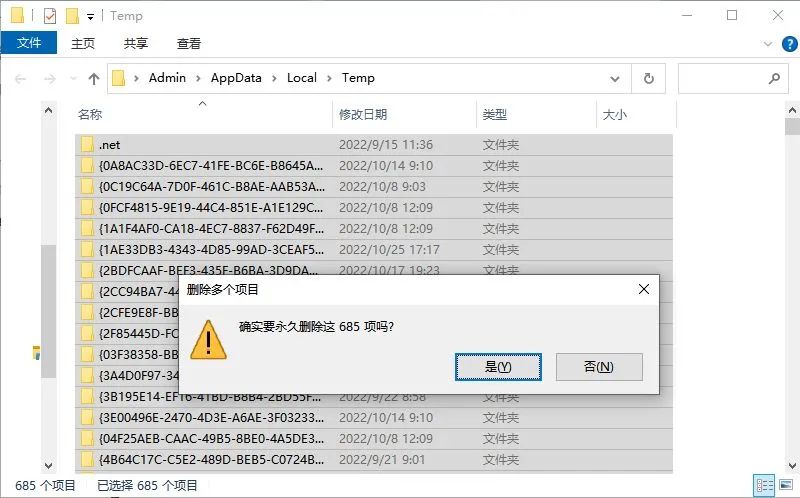Go up one folder level
Image resolution: width=800 pixels, height=498 pixels.
[x=93, y=79]
